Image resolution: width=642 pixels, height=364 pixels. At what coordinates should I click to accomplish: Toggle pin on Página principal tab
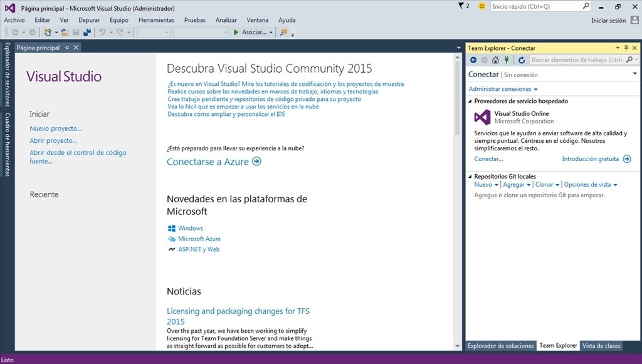coord(66,48)
